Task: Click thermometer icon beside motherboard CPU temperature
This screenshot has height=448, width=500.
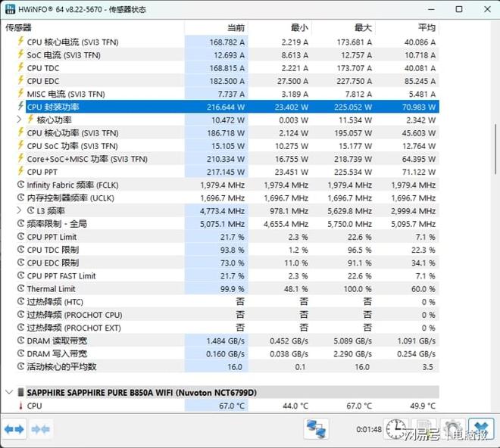Action: click(x=20, y=406)
